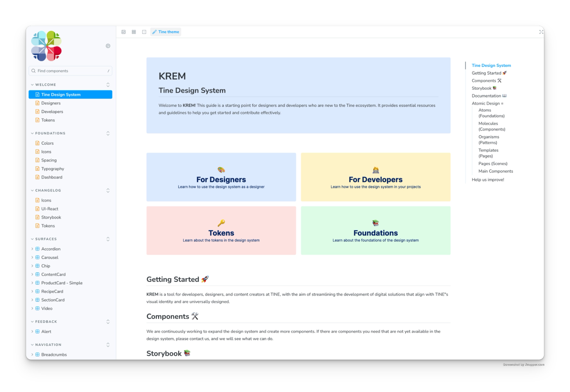Open the green Foundations card

click(376, 231)
